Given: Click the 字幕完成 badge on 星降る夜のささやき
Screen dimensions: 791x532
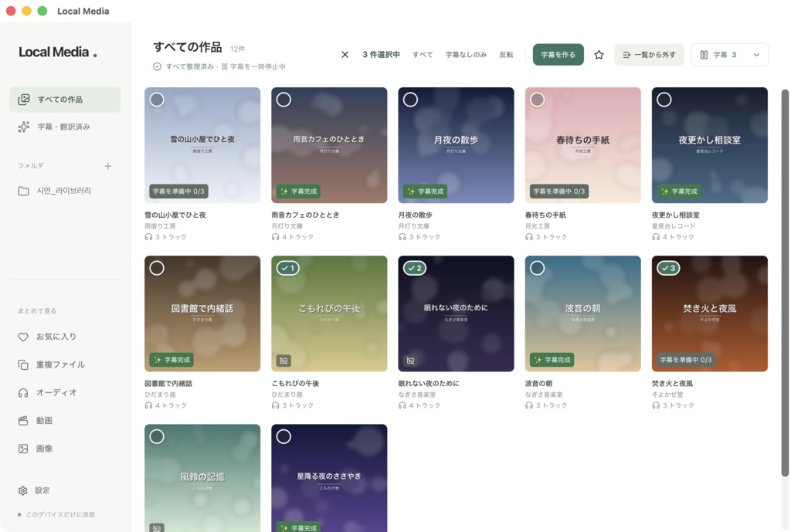Looking at the screenshot, I should (x=299, y=527).
